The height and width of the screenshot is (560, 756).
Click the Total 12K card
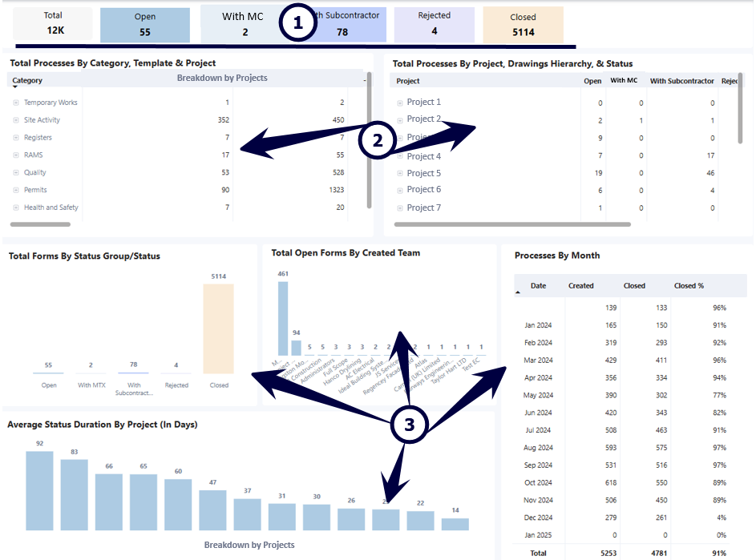click(x=53, y=23)
